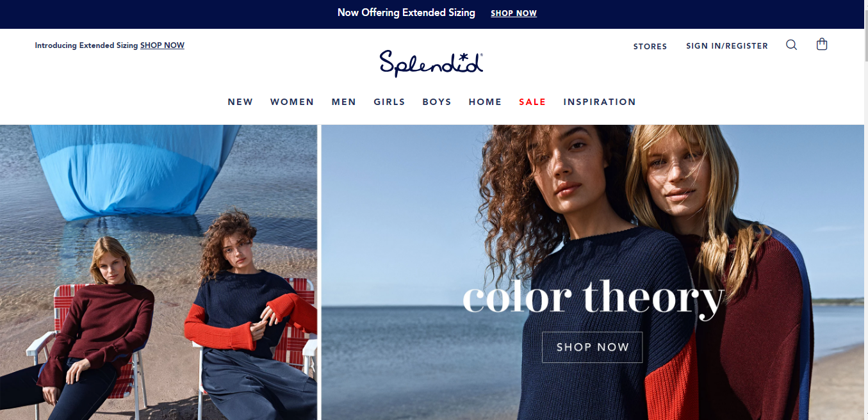Click the Splendid logo
This screenshot has height=420, width=868.
click(431, 63)
